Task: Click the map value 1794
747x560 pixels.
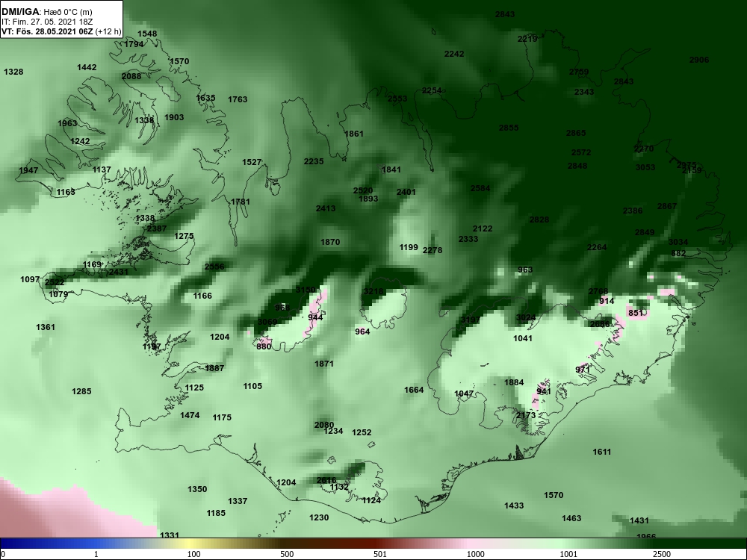Action: (134, 44)
